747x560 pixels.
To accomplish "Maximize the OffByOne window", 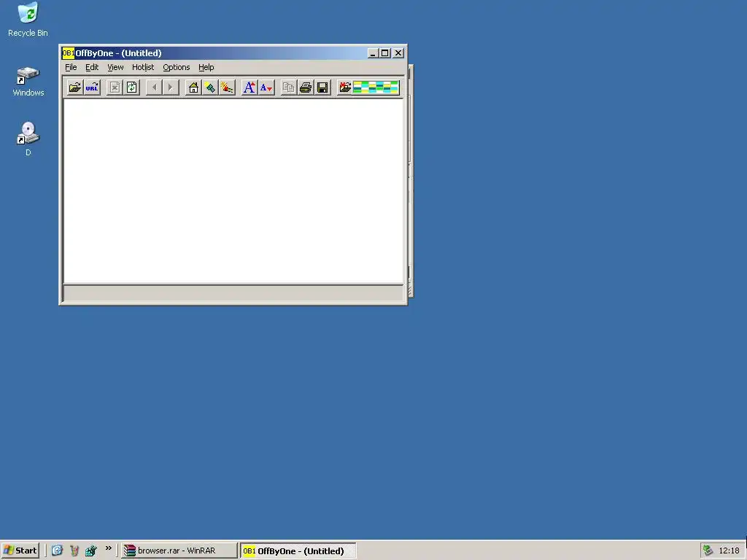I will pos(385,53).
